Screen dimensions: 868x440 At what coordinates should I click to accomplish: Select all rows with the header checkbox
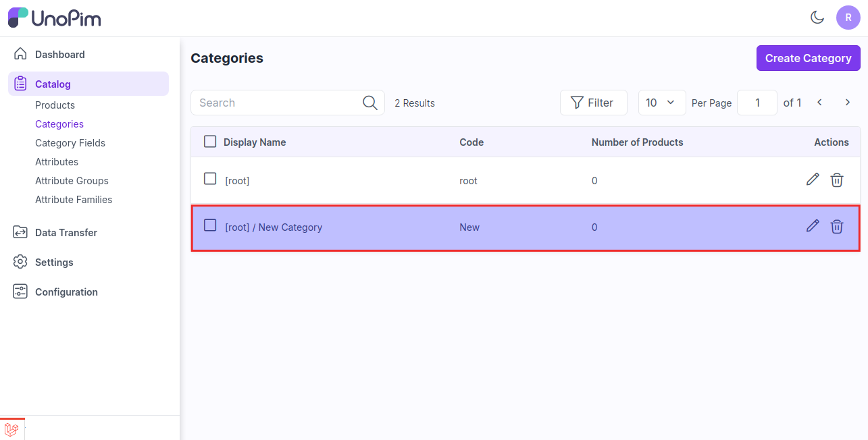coord(210,142)
